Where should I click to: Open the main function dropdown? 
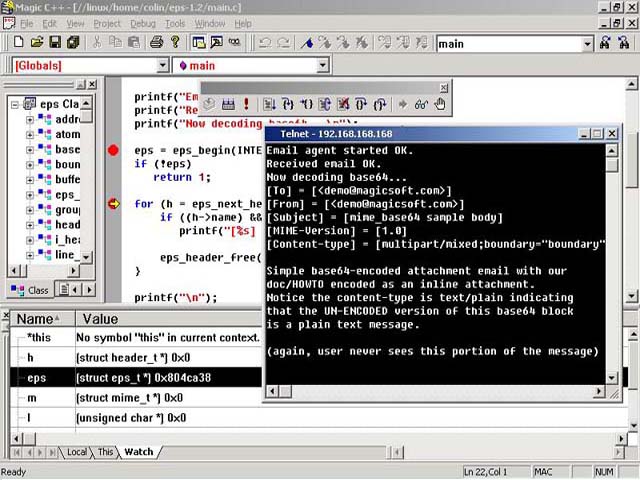(x=322, y=66)
